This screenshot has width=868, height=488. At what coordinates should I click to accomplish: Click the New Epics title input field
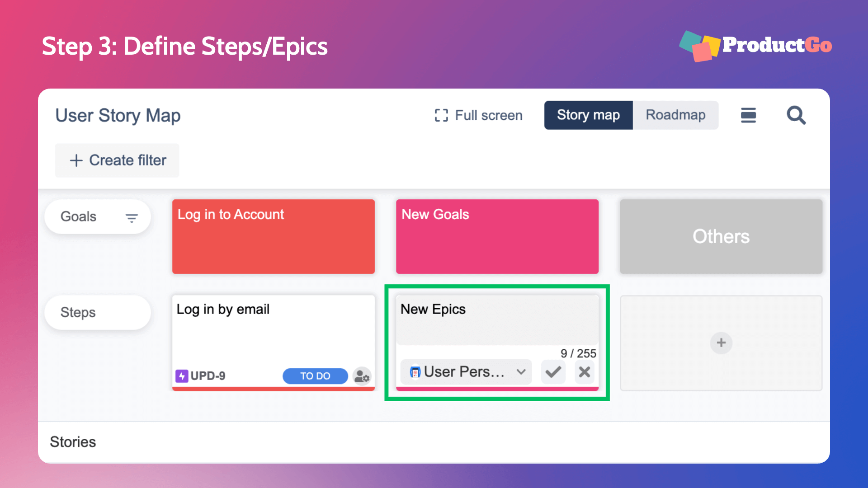point(497,320)
